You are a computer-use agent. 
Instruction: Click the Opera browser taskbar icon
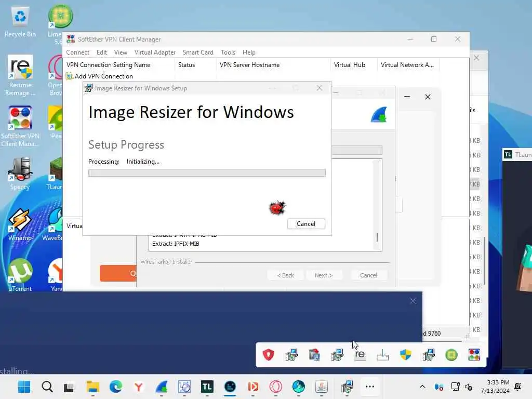275,387
